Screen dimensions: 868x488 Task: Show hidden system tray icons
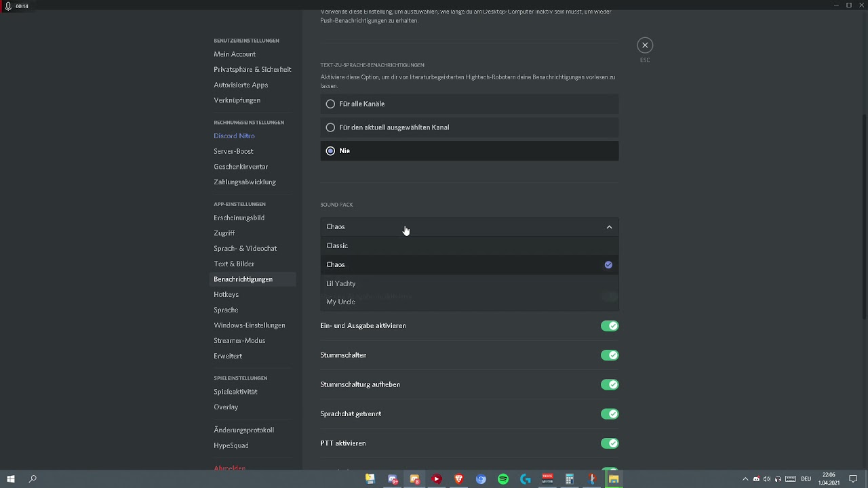(745, 479)
